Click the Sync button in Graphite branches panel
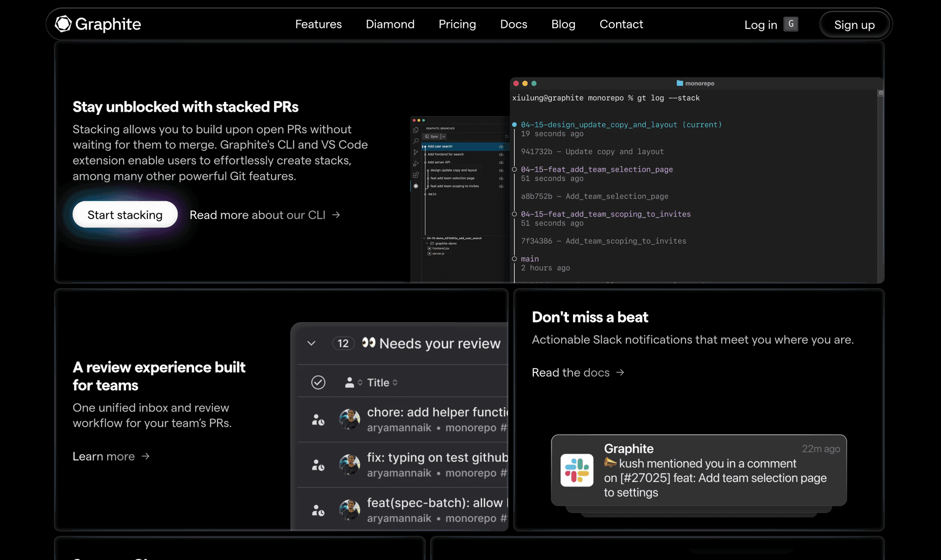This screenshot has width=941, height=560. tap(431, 136)
